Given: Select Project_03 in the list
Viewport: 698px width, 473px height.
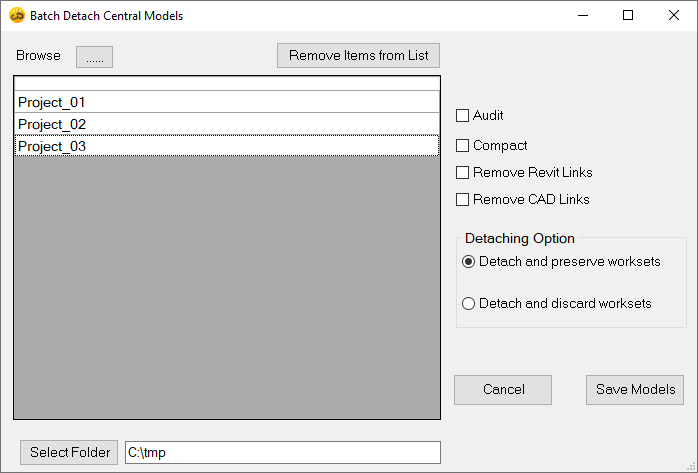Looking at the screenshot, I should pyautogui.click(x=227, y=146).
